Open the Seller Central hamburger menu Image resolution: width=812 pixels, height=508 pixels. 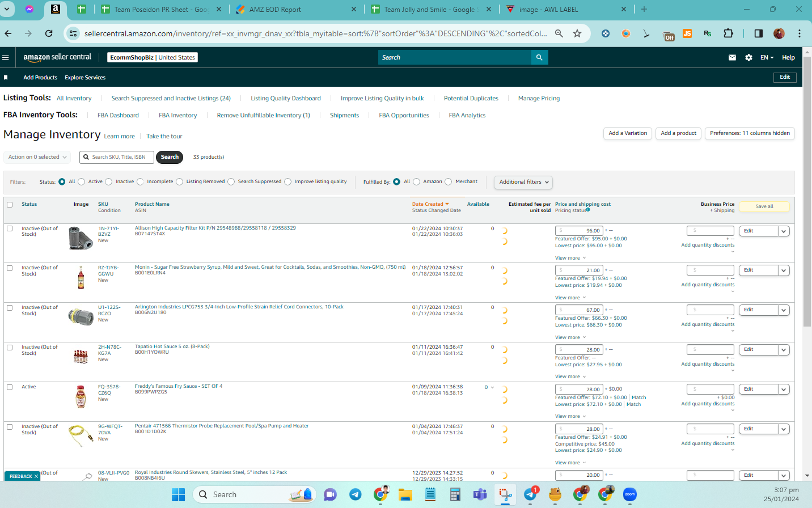6,57
